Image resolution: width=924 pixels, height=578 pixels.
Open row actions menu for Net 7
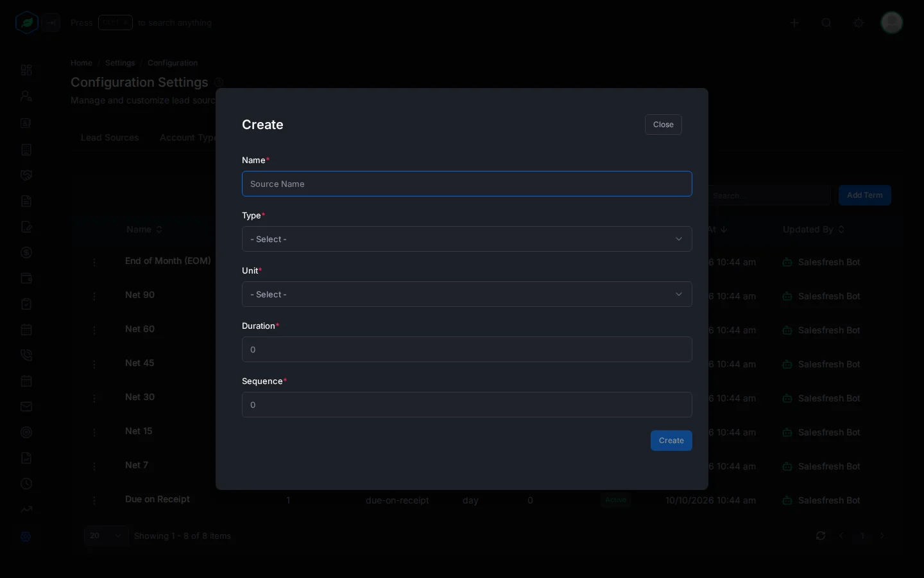tap(94, 466)
